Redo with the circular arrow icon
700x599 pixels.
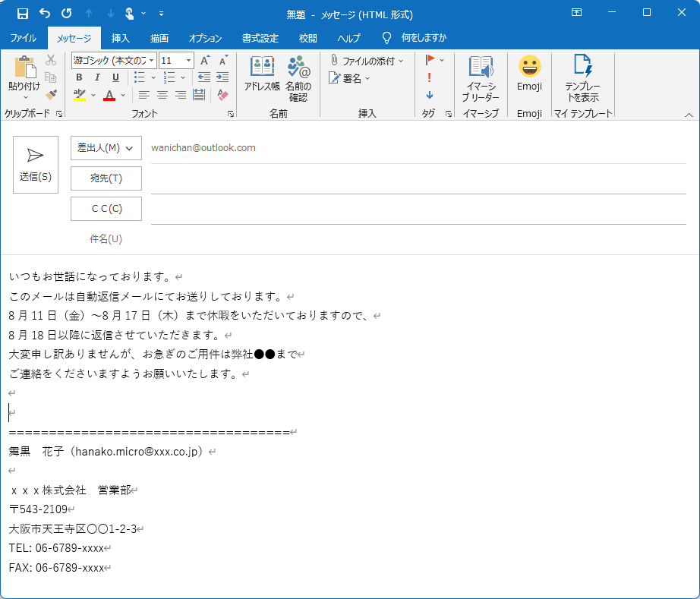click(67, 14)
